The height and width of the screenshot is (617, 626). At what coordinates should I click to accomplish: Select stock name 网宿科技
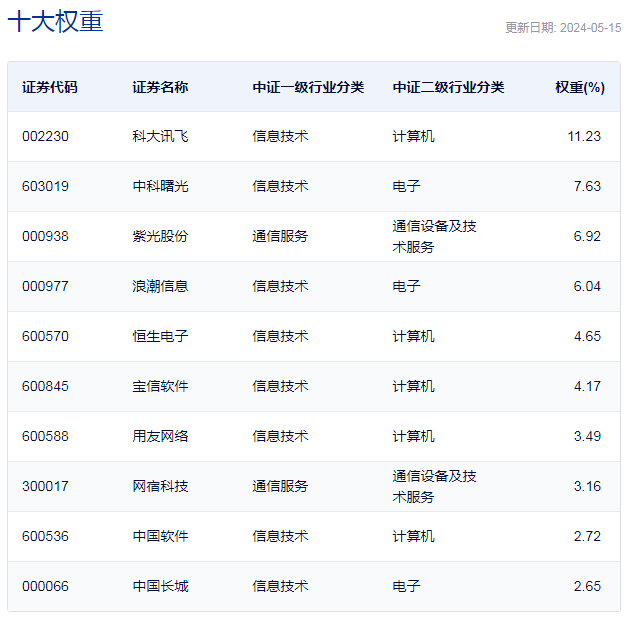160,486
